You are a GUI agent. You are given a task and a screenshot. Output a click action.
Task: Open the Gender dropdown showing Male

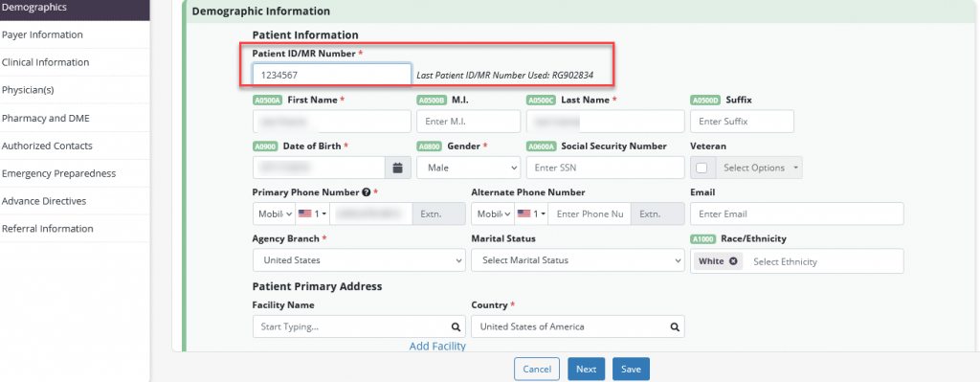click(469, 168)
